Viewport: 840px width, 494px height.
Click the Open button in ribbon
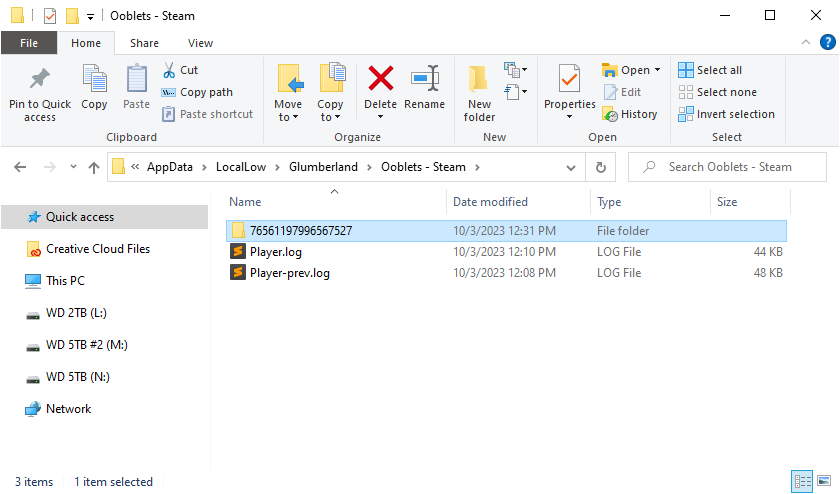626,70
